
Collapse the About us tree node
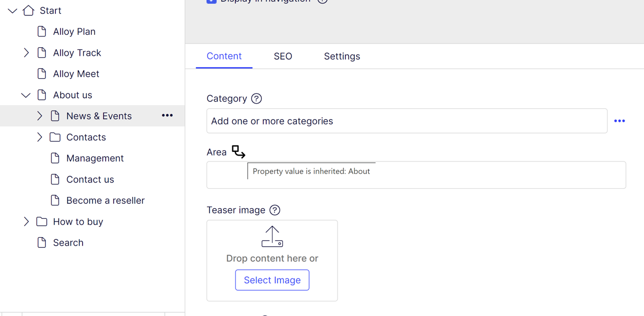tap(26, 94)
